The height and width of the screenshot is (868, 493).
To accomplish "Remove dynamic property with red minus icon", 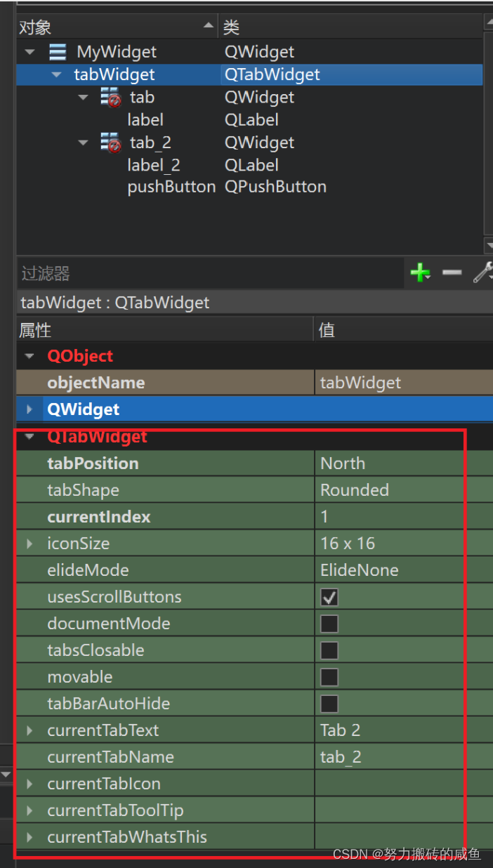I will pos(452,272).
